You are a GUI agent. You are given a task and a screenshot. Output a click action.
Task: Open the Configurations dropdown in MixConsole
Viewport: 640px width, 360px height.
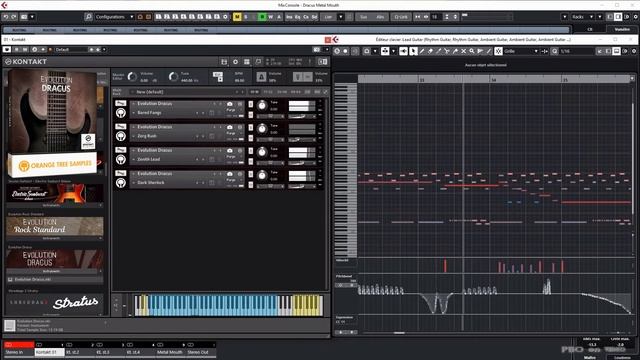click(115, 17)
